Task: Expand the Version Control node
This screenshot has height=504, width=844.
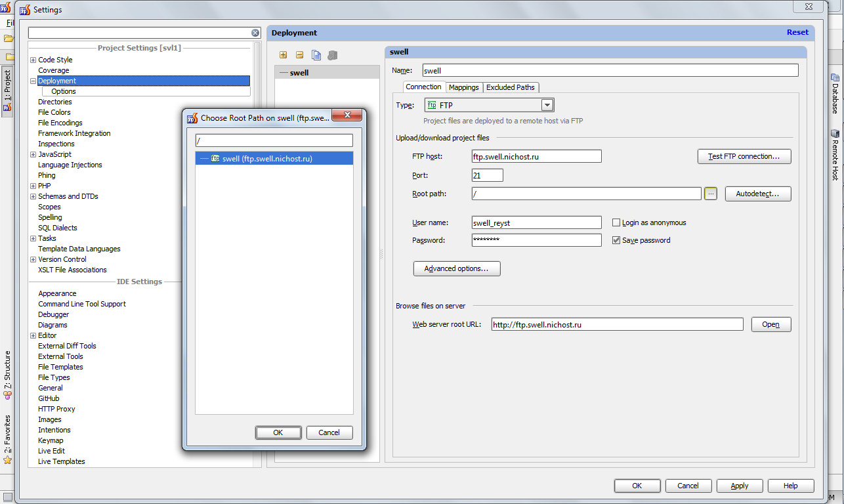Action: pos(33,259)
